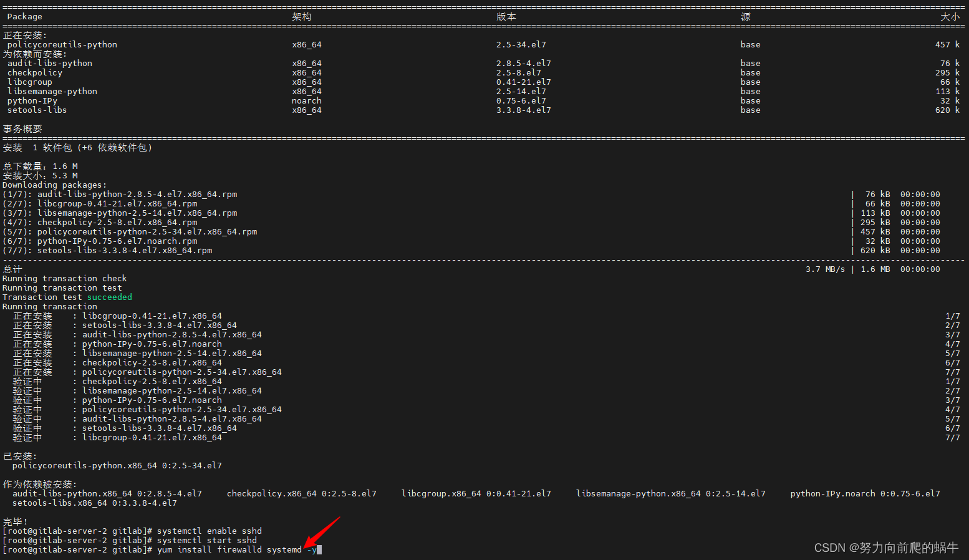Click 'setools-libs.x86_64 0:3.3.8-4.el7' in summary
Viewport: 969px width, 560px height.
pyautogui.click(x=95, y=503)
